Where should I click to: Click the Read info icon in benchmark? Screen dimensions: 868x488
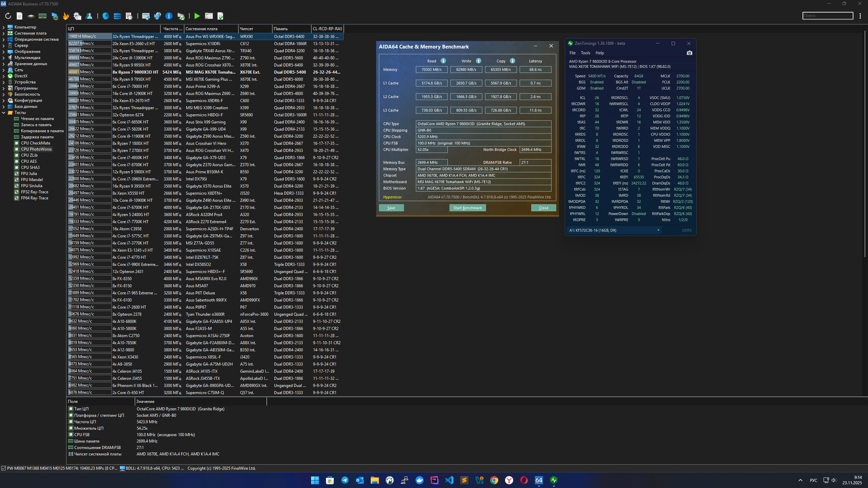pyautogui.click(x=443, y=61)
